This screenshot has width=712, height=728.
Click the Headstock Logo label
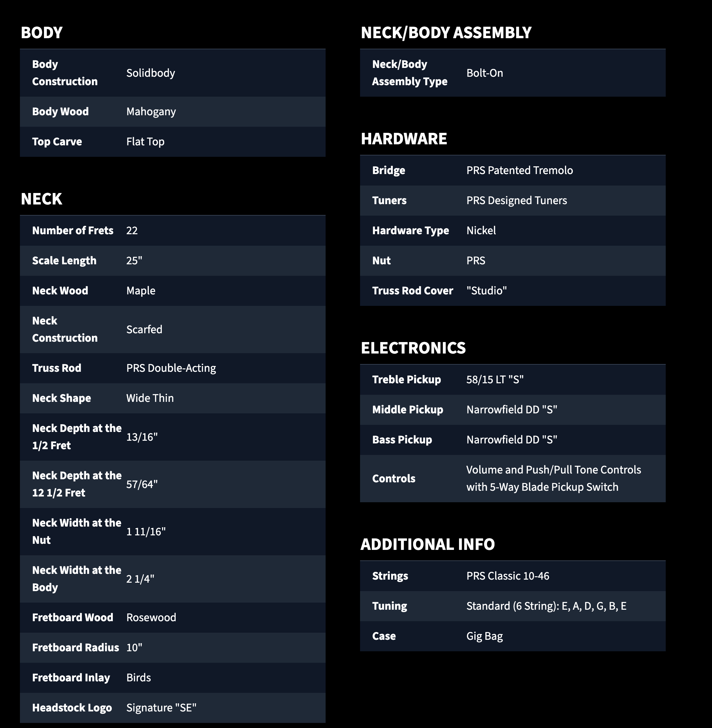72,708
